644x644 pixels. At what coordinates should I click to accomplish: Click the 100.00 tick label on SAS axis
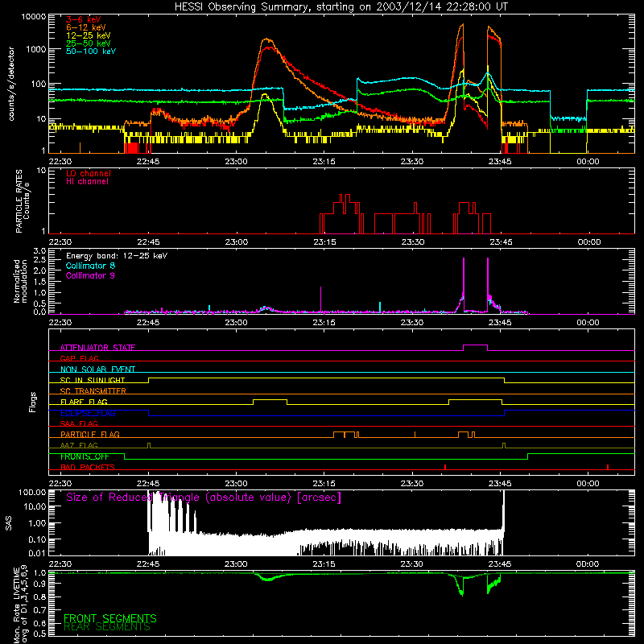32,492
